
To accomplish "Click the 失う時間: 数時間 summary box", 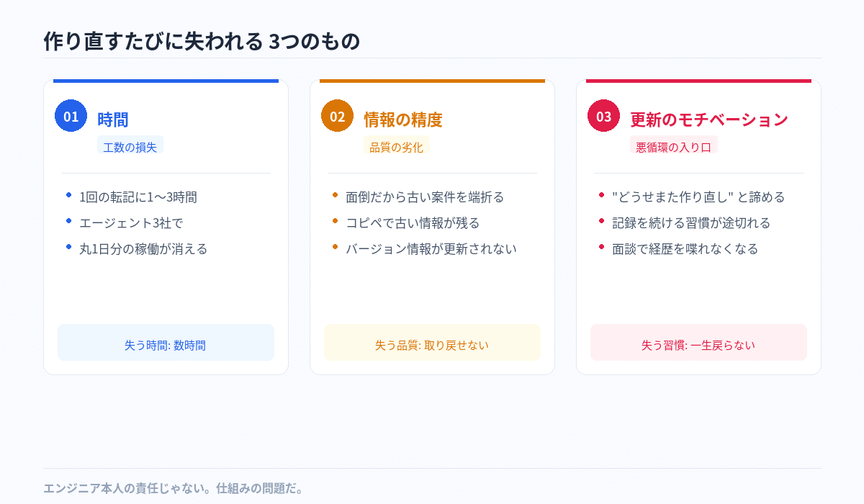I will 166,343.
